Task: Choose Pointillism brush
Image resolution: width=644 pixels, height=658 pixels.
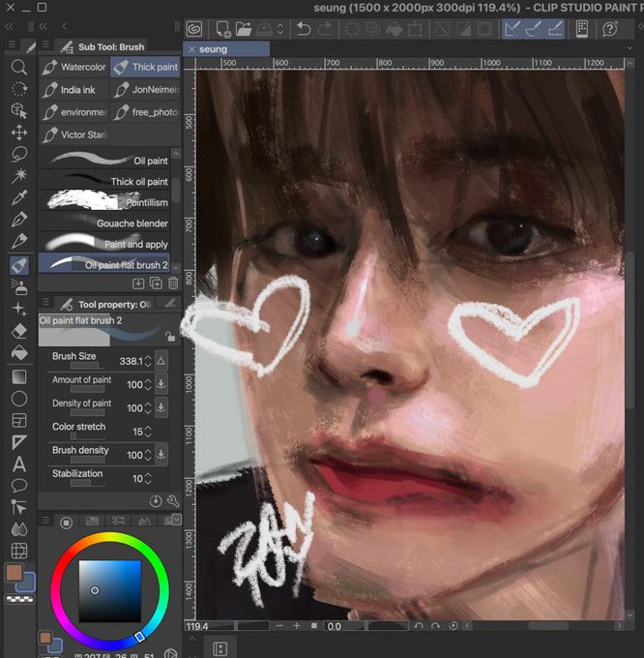Action: (x=104, y=201)
